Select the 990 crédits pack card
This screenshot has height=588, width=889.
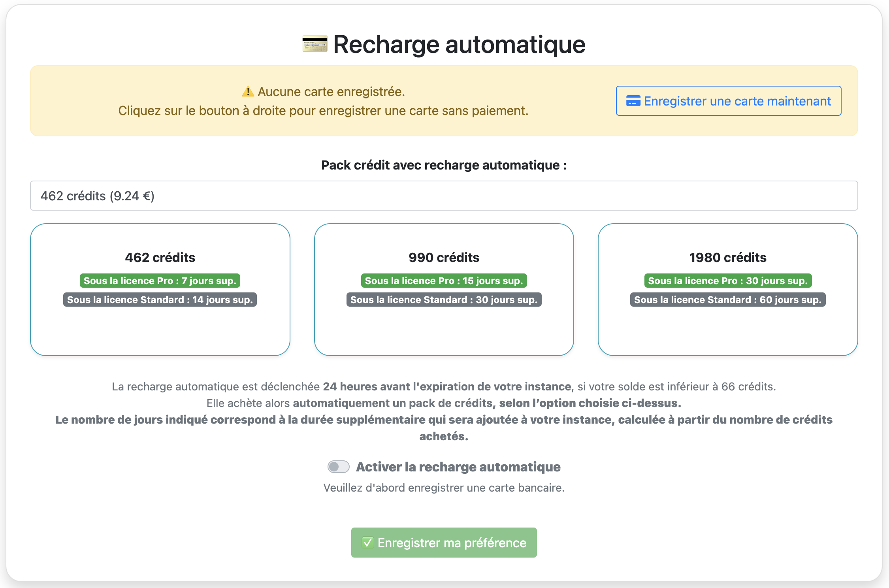tap(444, 290)
